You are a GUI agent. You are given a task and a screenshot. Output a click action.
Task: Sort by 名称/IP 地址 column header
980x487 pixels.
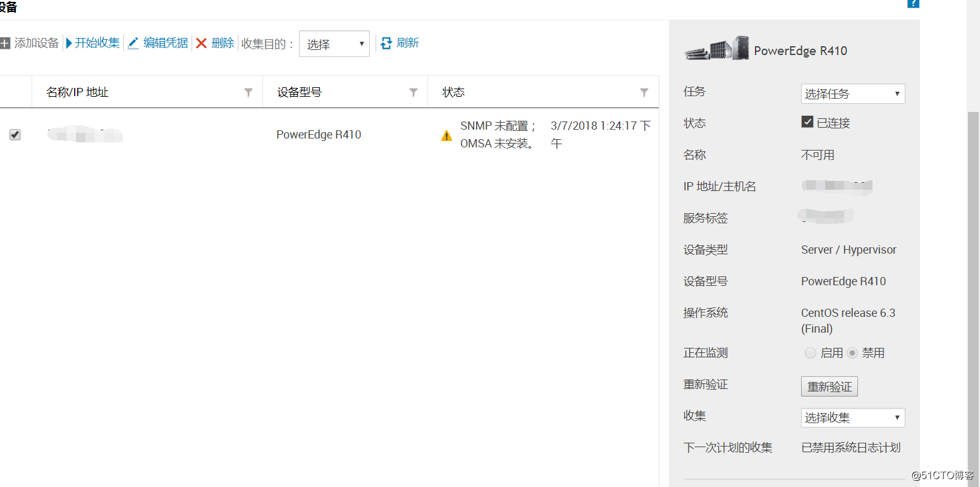pos(77,92)
